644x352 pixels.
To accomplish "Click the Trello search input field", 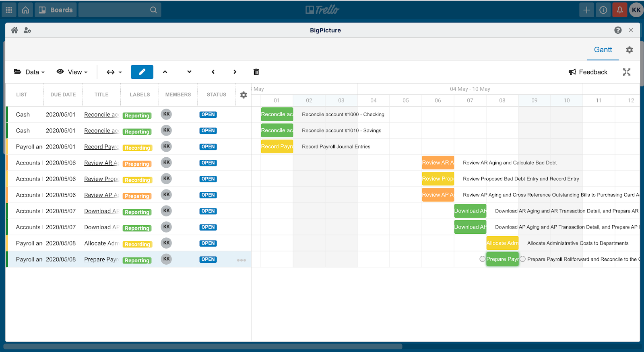I will pyautogui.click(x=120, y=10).
